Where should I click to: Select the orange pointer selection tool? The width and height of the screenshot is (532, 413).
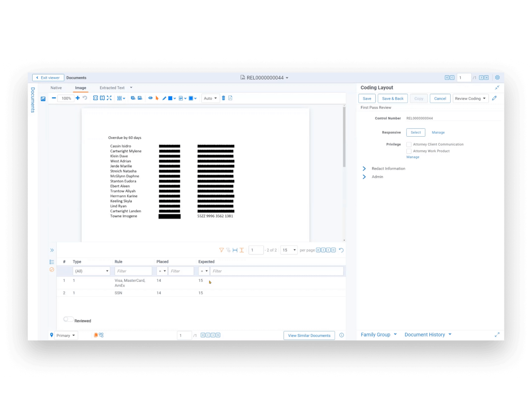157,98
